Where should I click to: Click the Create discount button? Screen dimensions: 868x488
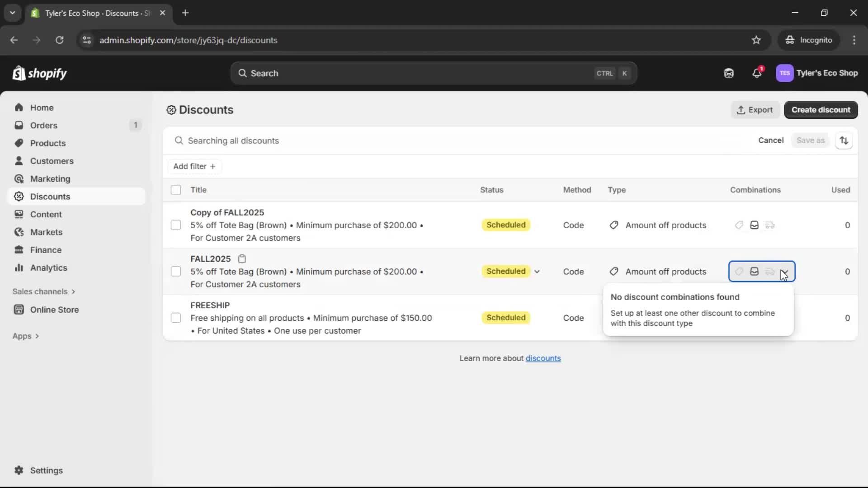tap(821, 110)
